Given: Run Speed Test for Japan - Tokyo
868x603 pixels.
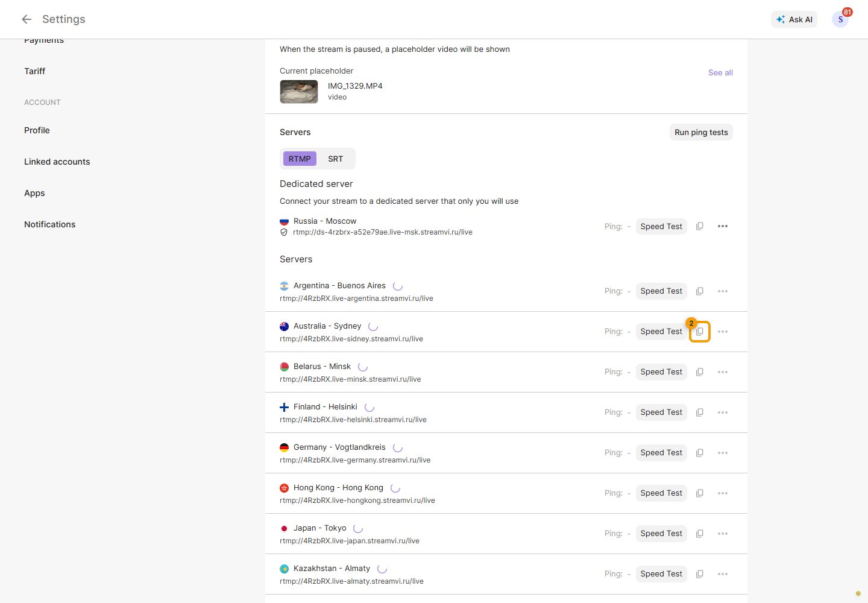Looking at the screenshot, I should (661, 534).
